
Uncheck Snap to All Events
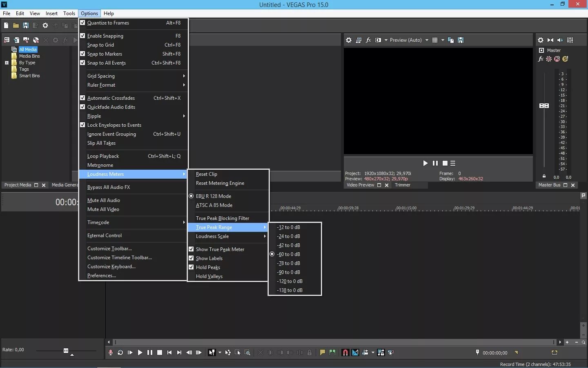pos(82,63)
